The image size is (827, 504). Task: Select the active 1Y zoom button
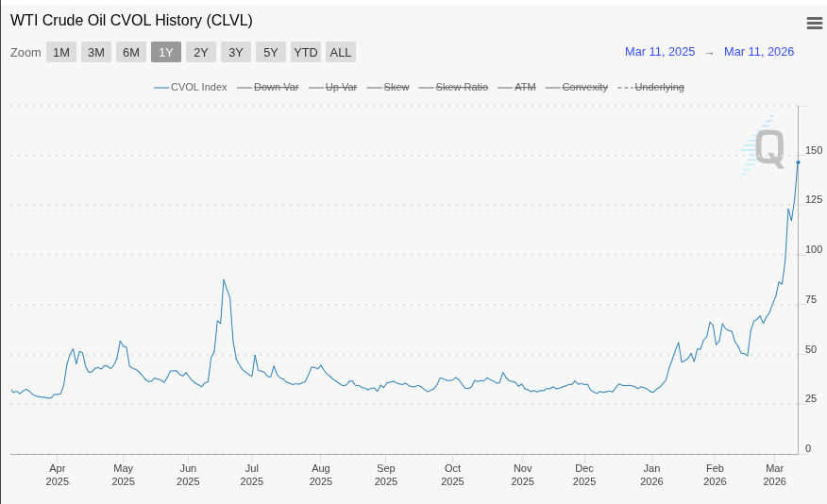tap(166, 52)
